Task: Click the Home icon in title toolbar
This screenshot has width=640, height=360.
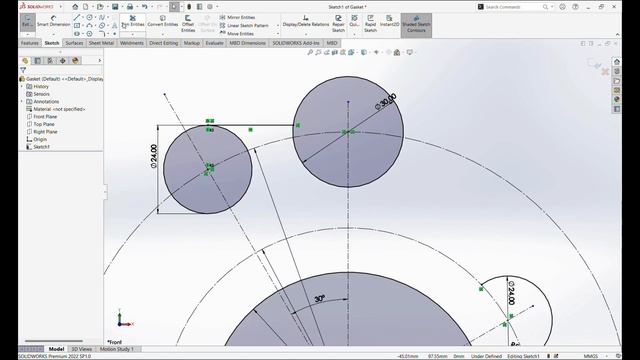Action: 75,7
